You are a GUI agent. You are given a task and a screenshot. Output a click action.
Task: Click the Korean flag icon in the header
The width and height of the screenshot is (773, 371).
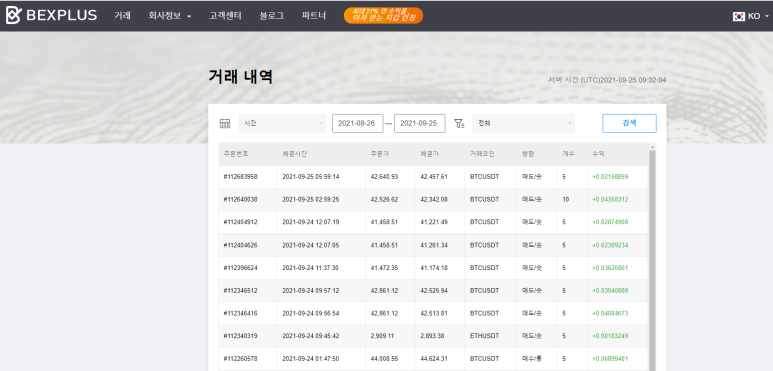(x=738, y=16)
